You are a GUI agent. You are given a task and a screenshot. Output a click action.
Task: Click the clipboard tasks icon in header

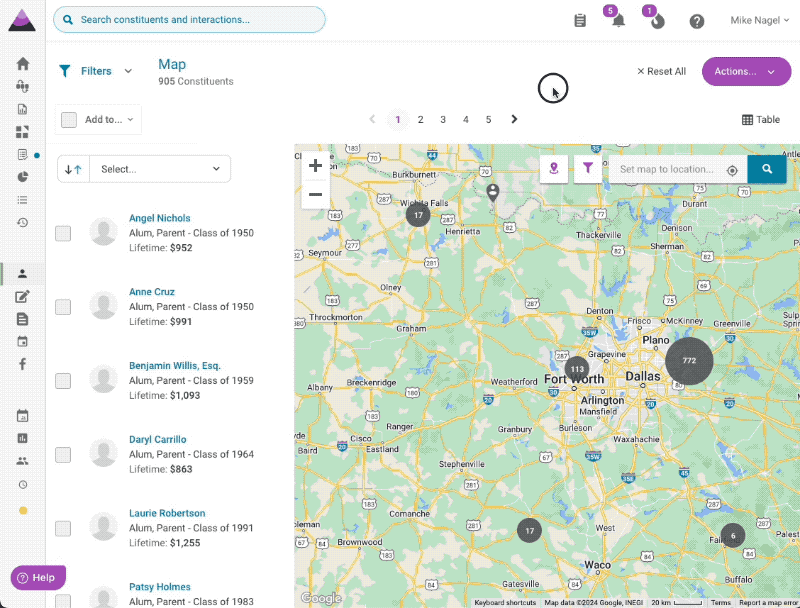[580, 21]
